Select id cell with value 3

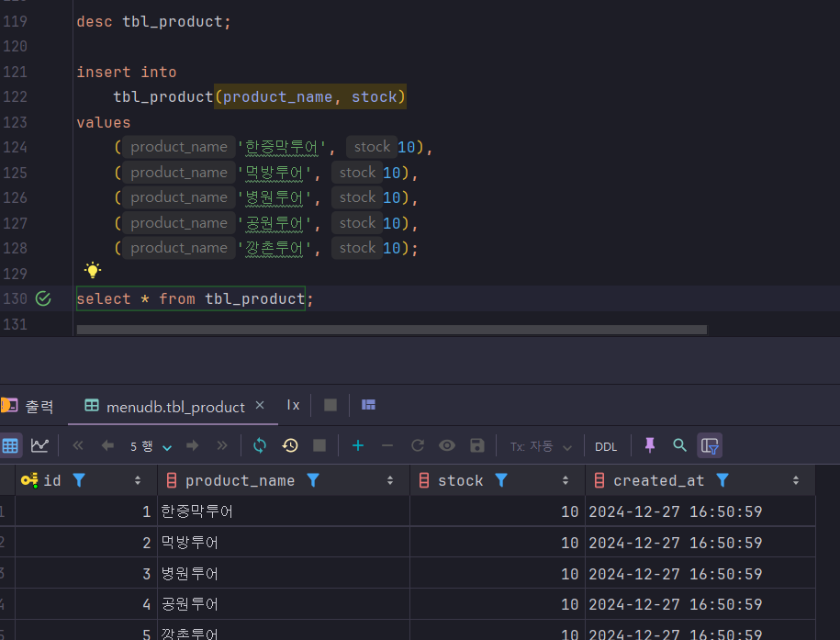[86, 574]
